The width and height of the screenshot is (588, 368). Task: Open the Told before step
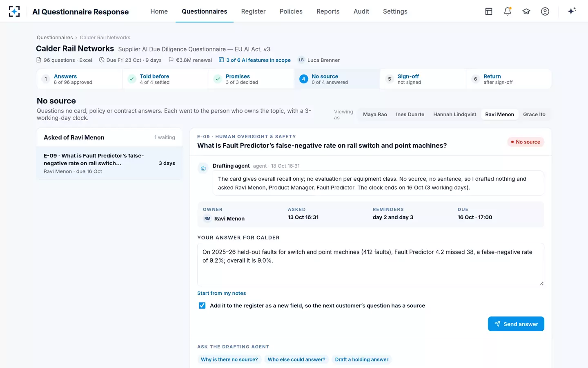pyautogui.click(x=165, y=79)
